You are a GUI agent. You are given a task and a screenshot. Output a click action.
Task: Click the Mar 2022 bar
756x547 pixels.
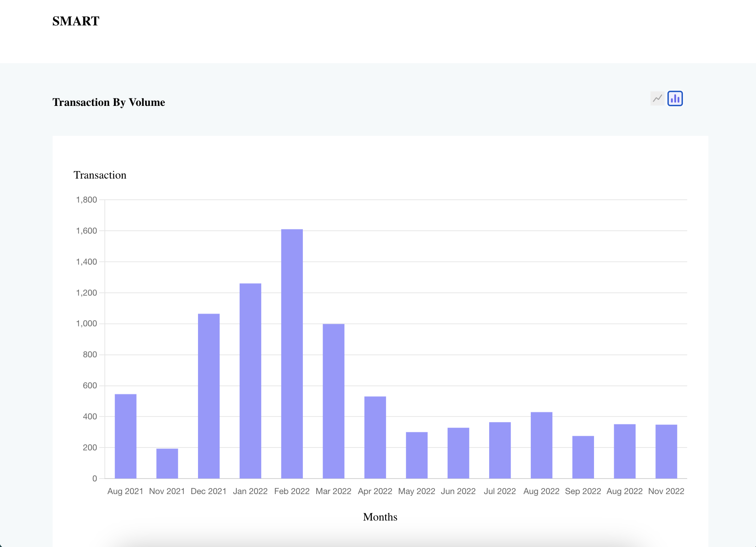[x=334, y=401]
